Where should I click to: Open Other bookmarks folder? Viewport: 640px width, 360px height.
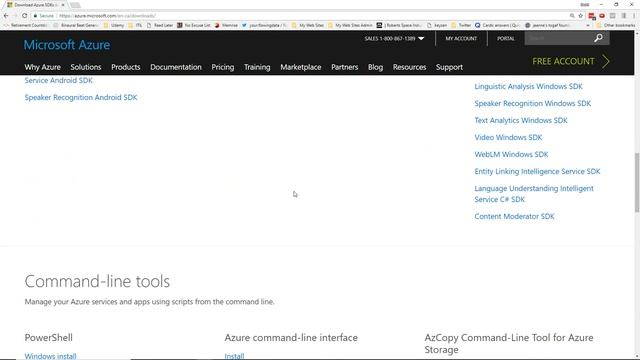tap(616, 25)
